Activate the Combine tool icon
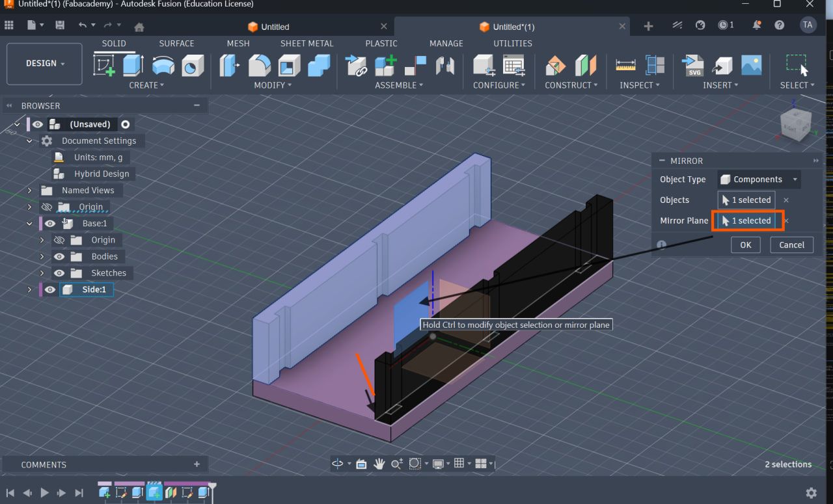Viewport: 833px width, 504px height. pyautogui.click(x=318, y=65)
